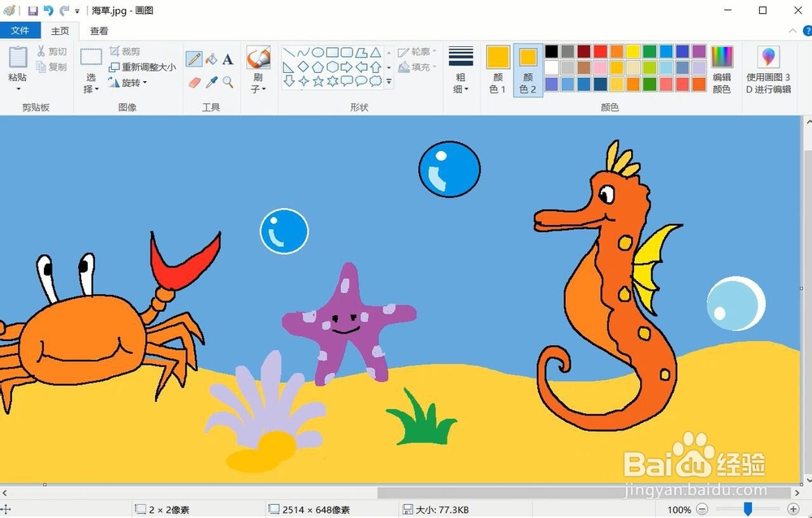Choose the Polygon shape
The image size is (812, 518).
pos(361,52)
